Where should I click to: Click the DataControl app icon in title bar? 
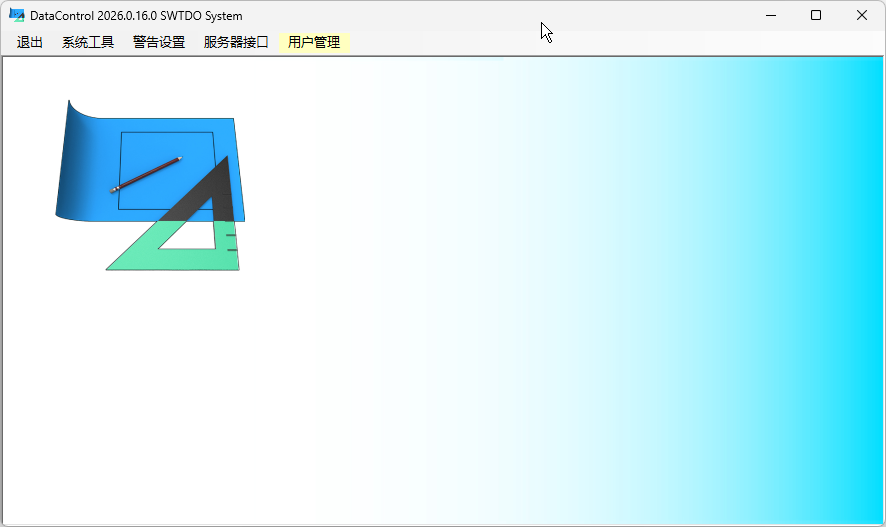click(x=17, y=15)
